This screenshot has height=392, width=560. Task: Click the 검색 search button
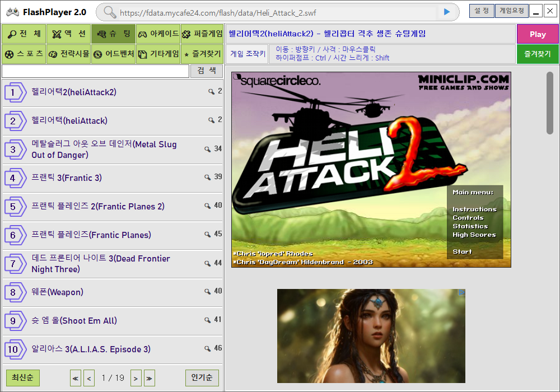[x=207, y=71]
